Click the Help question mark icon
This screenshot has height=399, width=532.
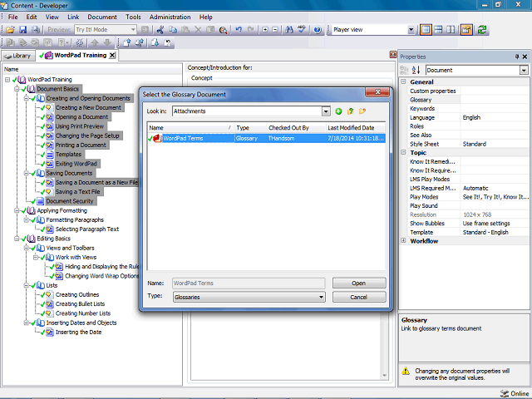[x=318, y=30]
